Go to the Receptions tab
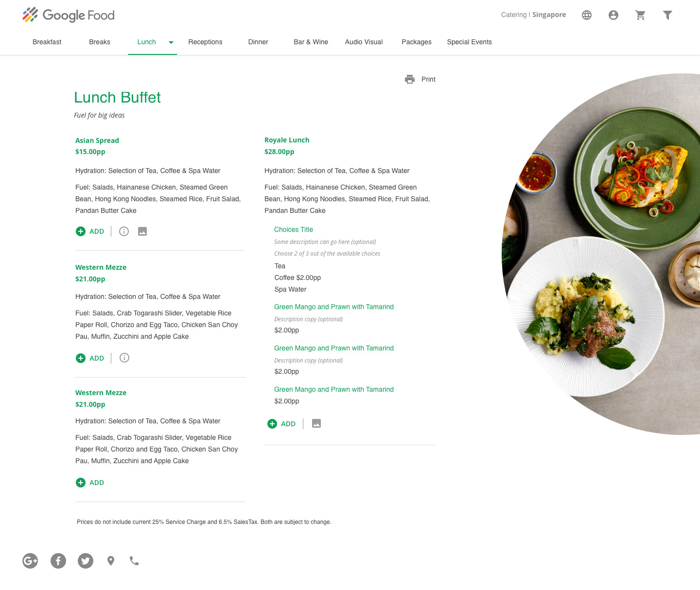 [x=205, y=42]
